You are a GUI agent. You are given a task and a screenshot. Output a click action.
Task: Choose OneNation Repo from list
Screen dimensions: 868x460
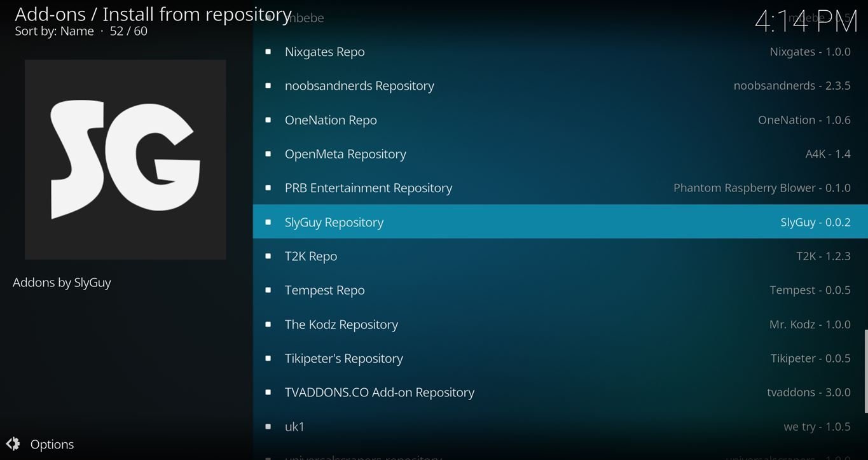pos(331,120)
